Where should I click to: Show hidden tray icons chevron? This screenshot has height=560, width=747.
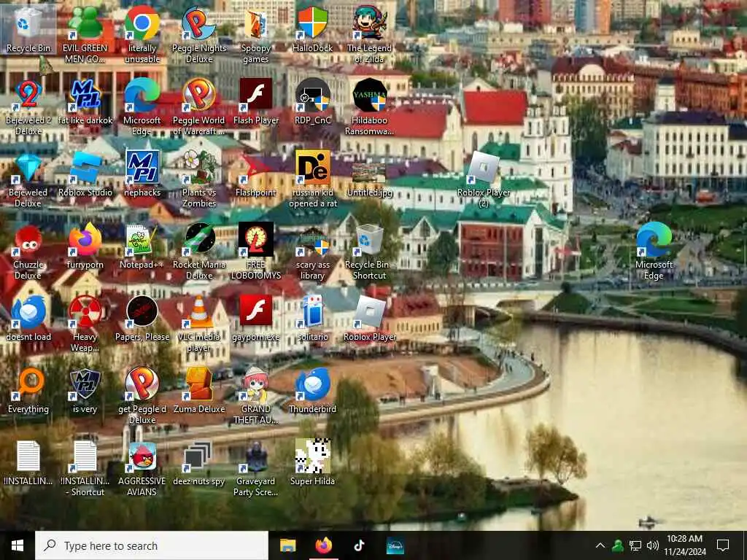click(600, 545)
